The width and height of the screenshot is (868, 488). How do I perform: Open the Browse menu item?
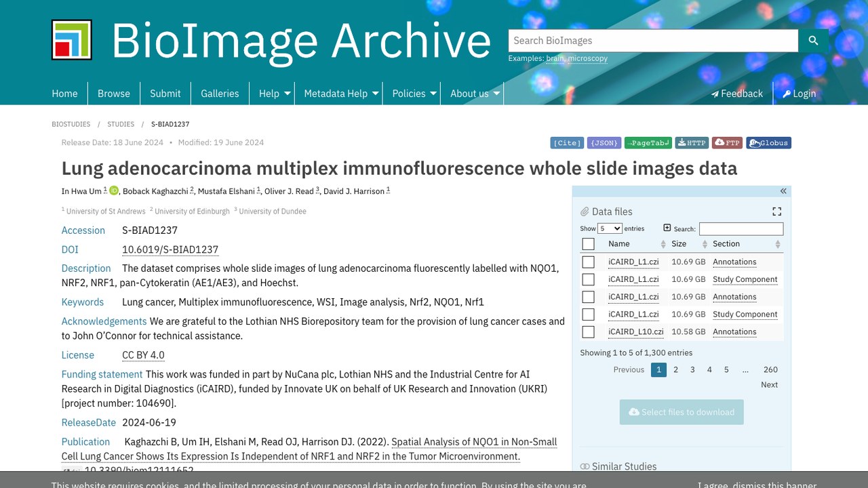tap(114, 94)
